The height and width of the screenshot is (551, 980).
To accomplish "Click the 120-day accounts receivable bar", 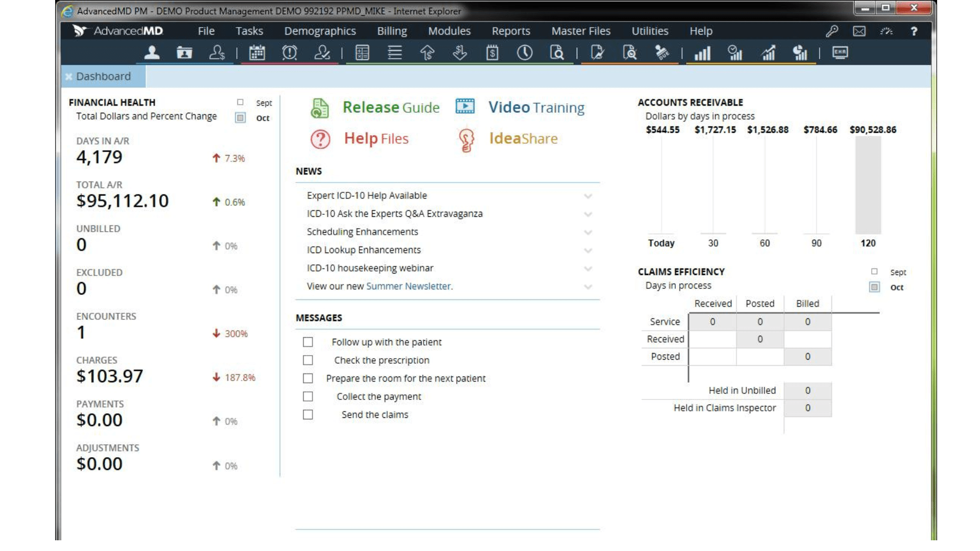I will tap(868, 185).
